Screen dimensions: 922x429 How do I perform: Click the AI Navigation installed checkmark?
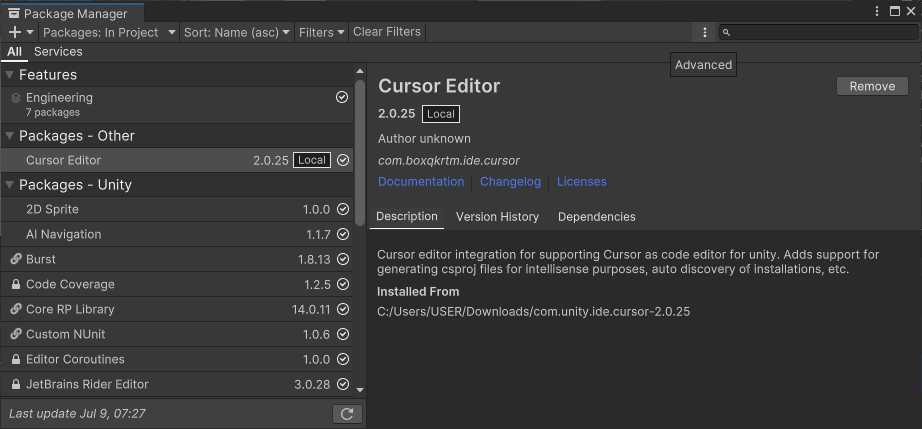point(343,234)
